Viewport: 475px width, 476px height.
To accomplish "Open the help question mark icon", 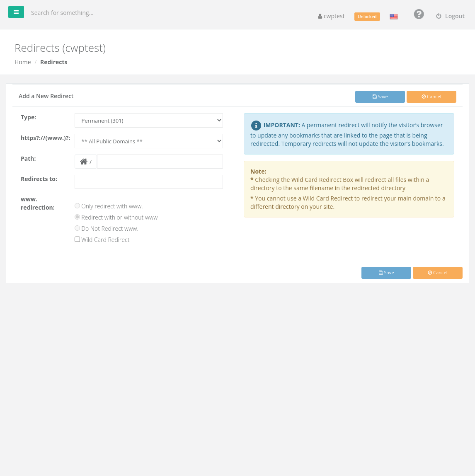I will 419,14.
